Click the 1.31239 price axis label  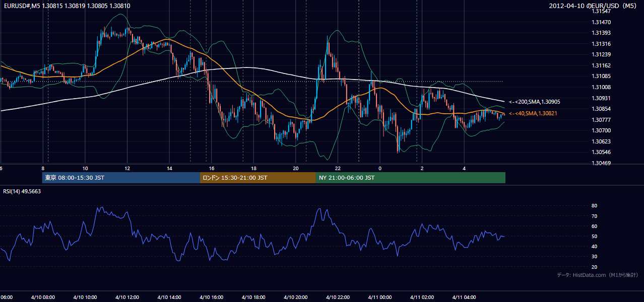pos(601,54)
